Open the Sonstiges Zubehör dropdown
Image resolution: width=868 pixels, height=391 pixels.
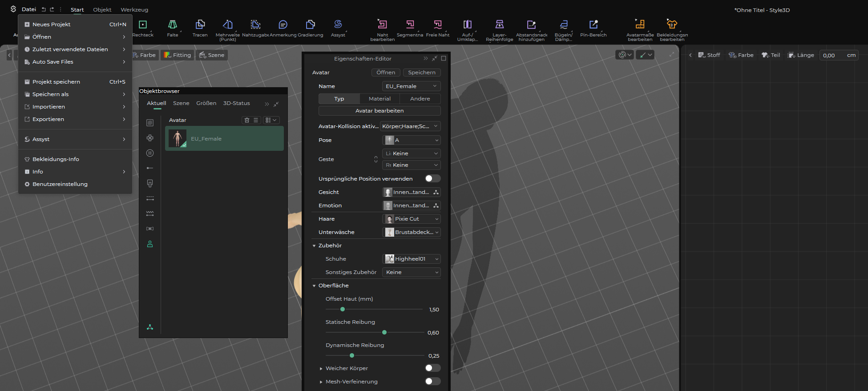(x=411, y=272)
